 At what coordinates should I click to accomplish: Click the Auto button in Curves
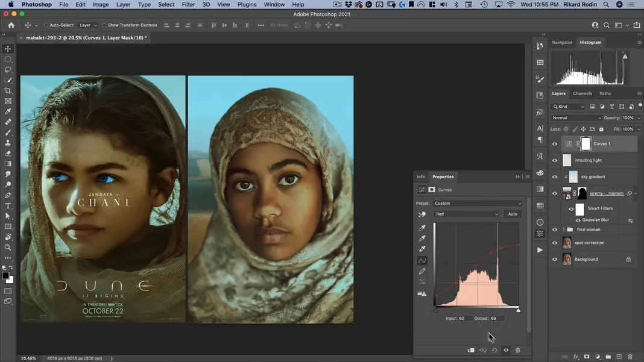[x=513, y=214]
